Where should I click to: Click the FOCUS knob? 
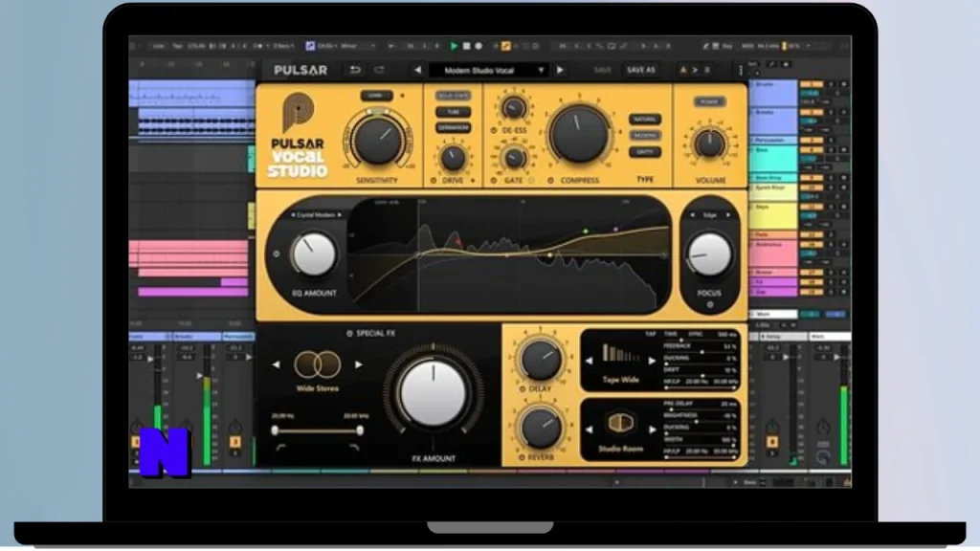pos(709,254)
